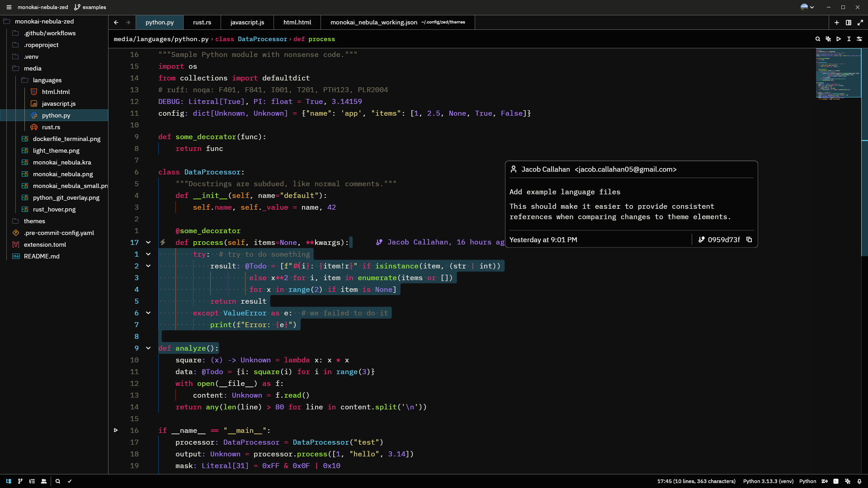Screen dimensions: 868x488
Task: Open edit prediction menu in status bar
Action: [825, 481]
